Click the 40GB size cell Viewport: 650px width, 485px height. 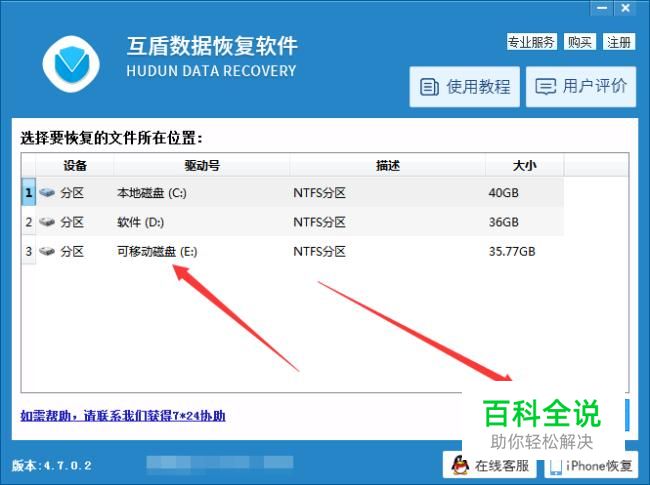503,193
